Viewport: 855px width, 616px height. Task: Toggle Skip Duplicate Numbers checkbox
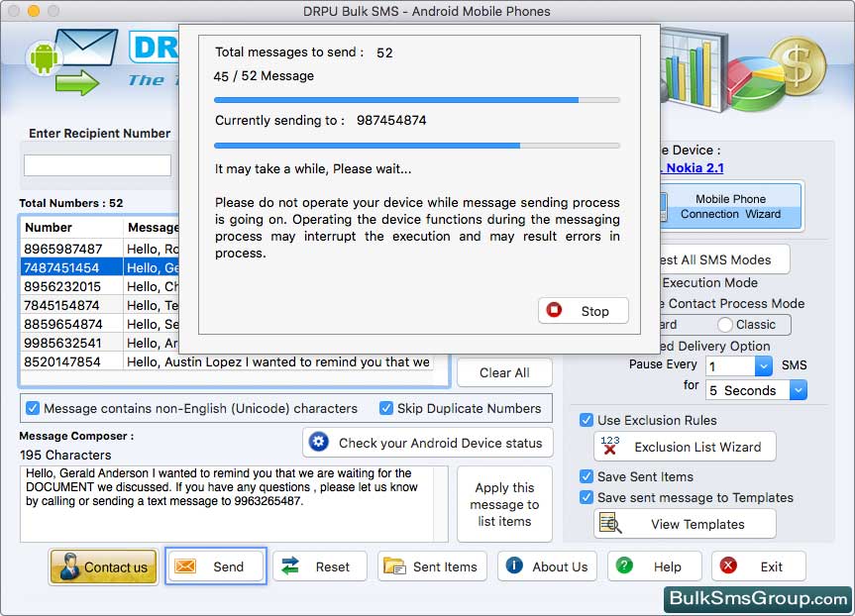click(x=386, y=408)
